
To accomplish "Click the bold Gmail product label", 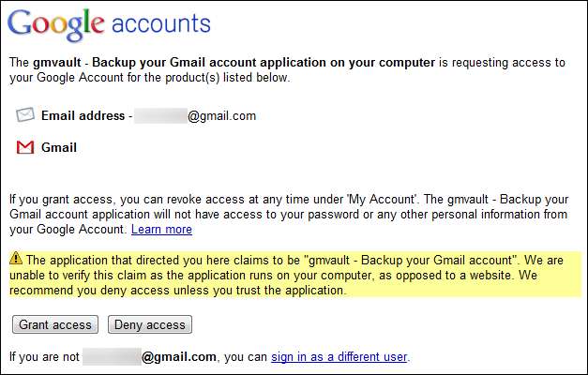I will 59,147.
